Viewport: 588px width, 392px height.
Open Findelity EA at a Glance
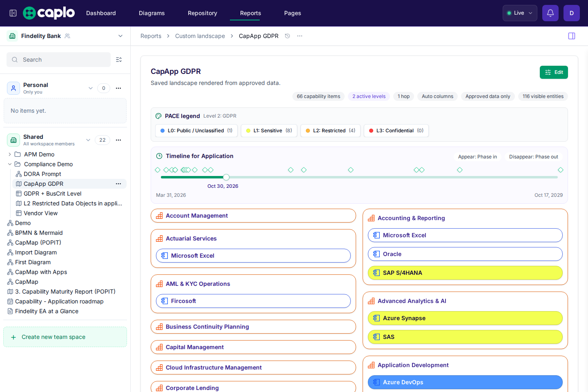(47, 311)
